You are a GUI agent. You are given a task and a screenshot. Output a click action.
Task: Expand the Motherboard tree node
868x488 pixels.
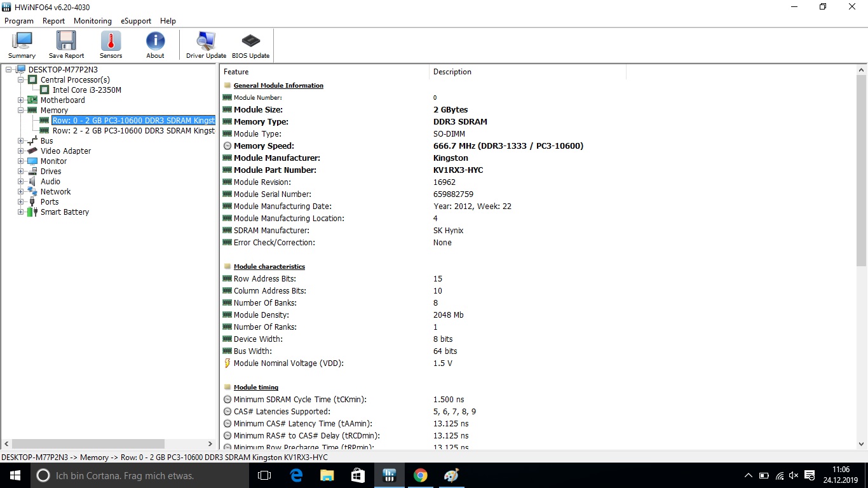(x=21, y=100)
